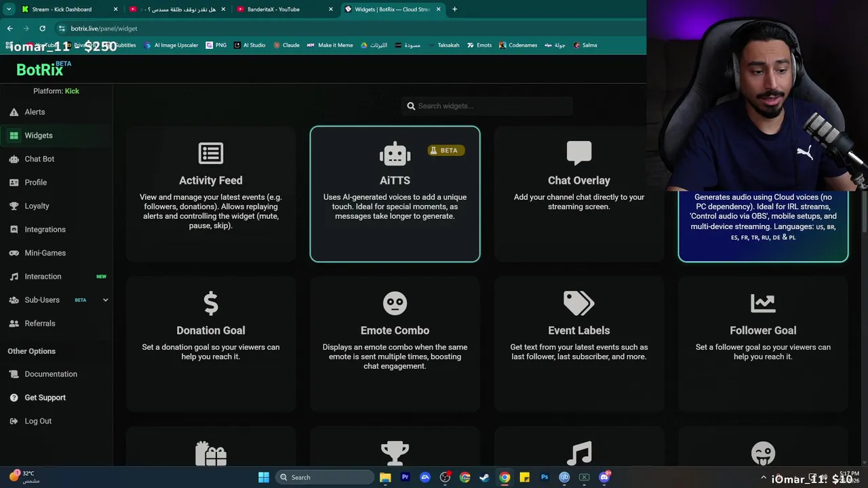Click the BETA badge on AiTTS card

446,150
